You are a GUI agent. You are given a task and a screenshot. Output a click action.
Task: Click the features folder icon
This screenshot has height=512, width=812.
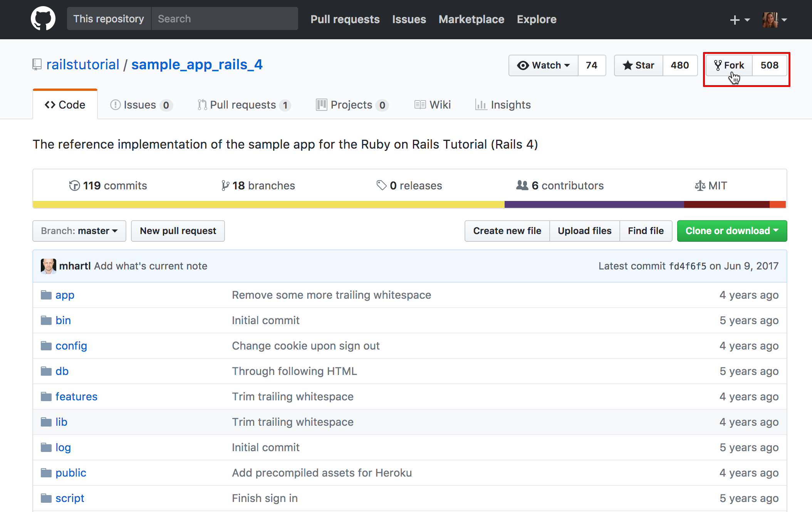(x=46, y=397)
